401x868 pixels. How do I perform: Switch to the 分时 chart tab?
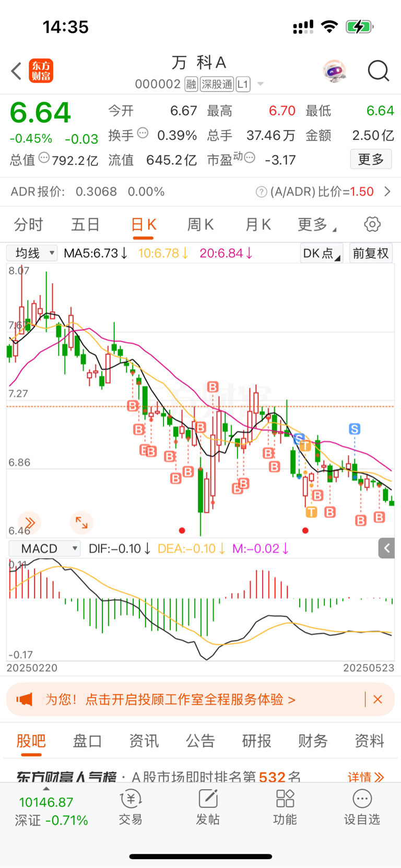point(28,224)
